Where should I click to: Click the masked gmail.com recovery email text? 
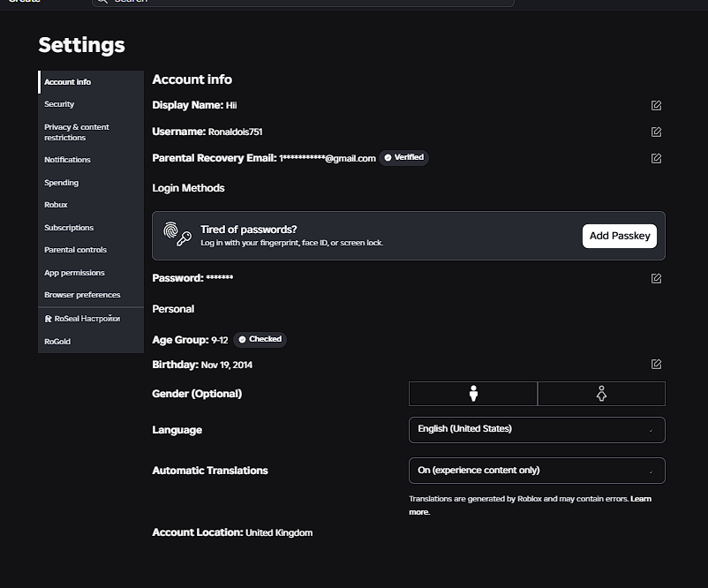point(328,159)
